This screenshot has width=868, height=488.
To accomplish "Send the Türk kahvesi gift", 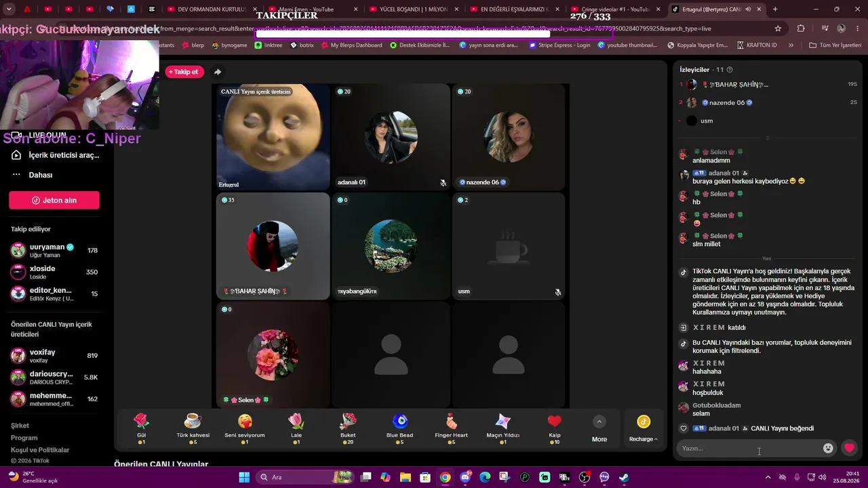I will (193, 428).
